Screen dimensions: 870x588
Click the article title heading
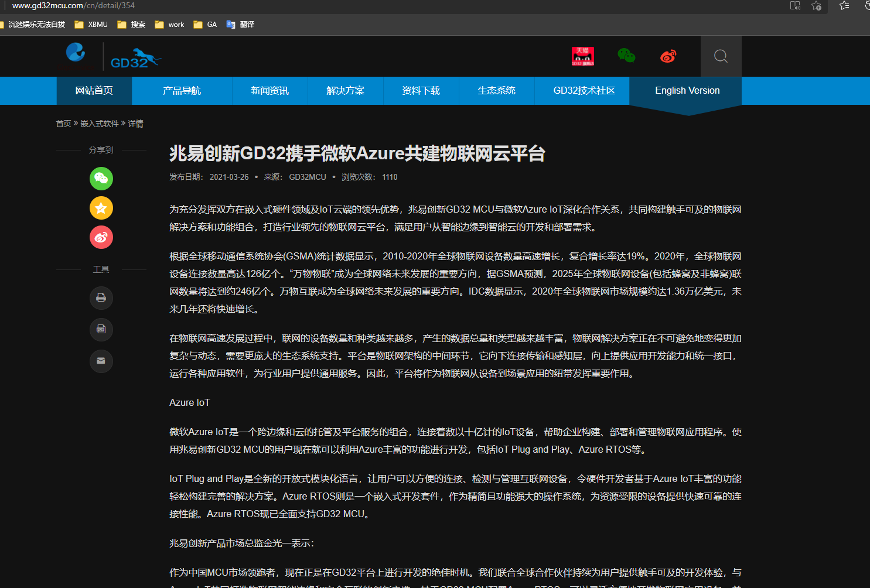coord(357,153)
